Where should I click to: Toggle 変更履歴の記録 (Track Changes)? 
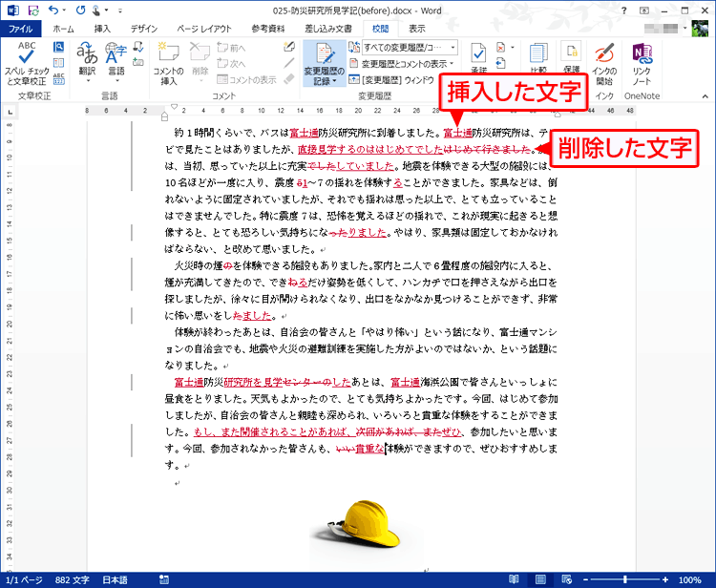325,63
